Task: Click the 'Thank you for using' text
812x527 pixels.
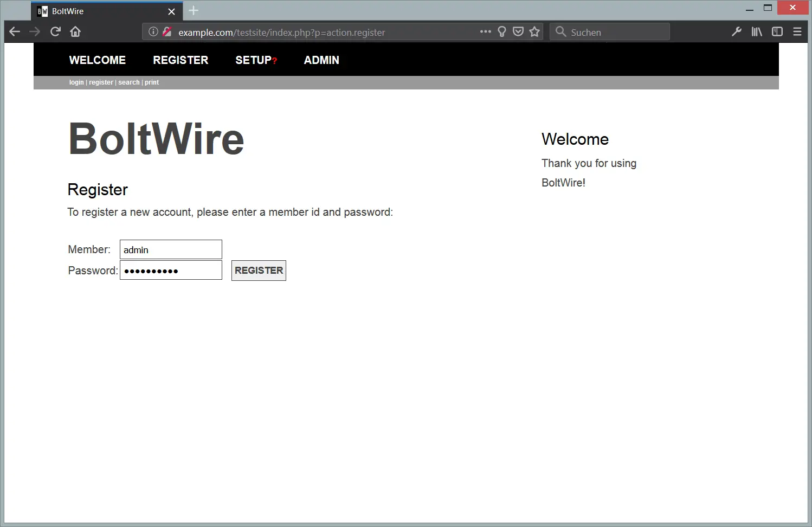Action: click(589, 163)
